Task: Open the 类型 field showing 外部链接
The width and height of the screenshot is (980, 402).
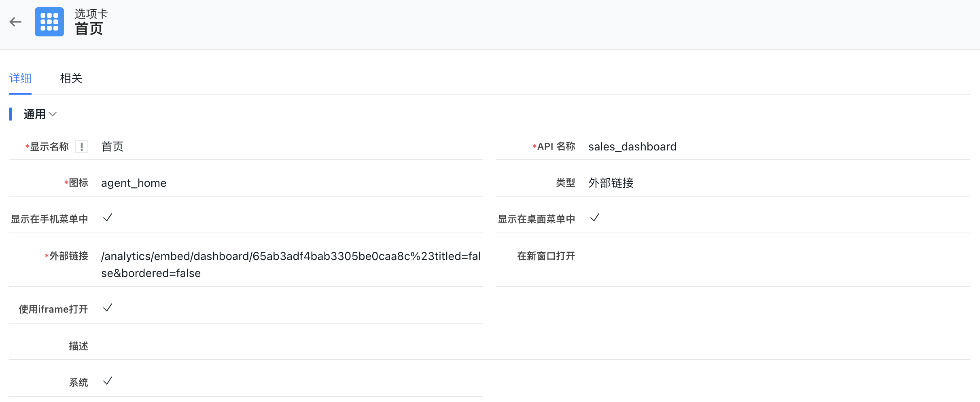Action: pyautogui.click(x=611, y=183)
